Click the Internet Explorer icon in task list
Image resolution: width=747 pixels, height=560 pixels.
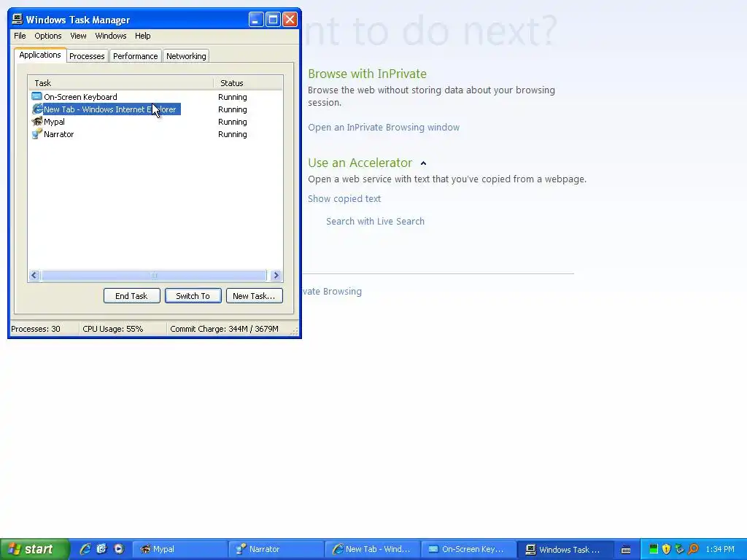click(x=36, y=109)
